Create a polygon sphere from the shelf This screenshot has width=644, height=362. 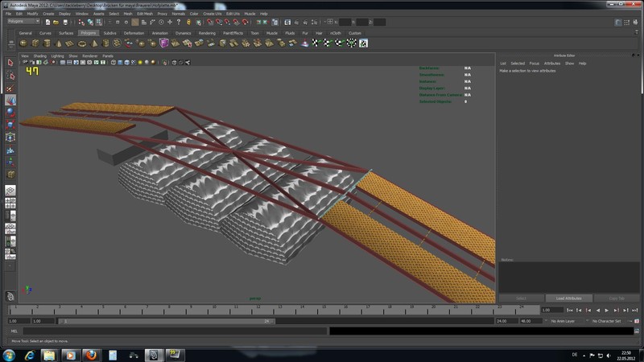23,43
